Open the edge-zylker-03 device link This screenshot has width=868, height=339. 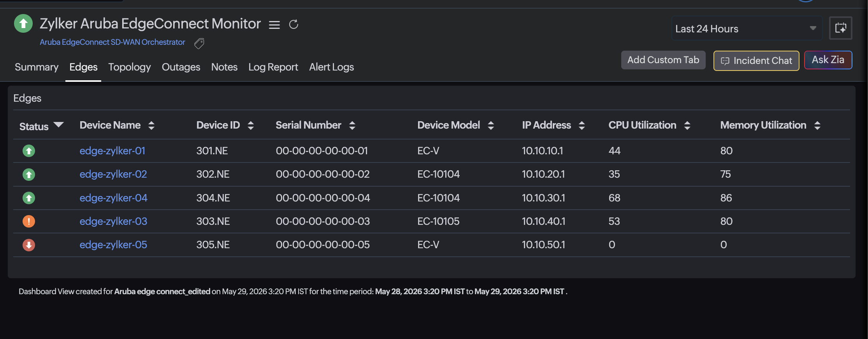[x=114, y=221]
